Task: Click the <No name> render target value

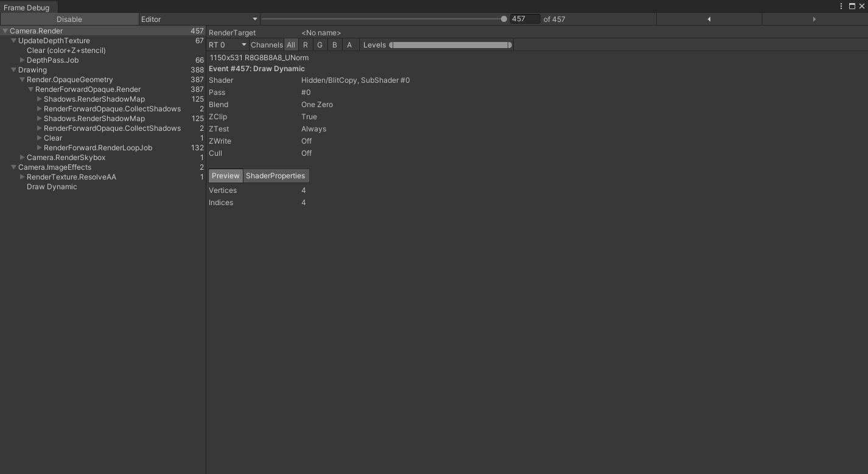Action: (321, 33)
